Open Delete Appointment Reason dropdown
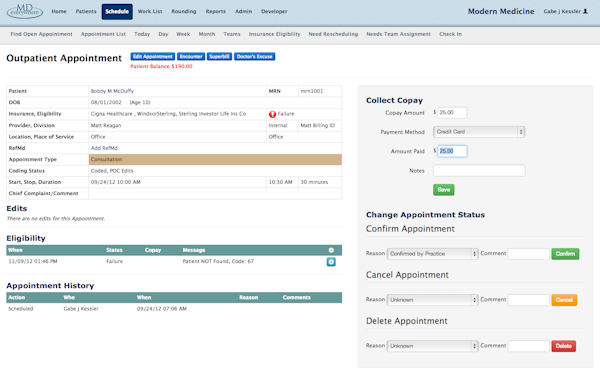The height and width of the screenshot is (373, 600). pyautogui.click(x=432, y=346)
